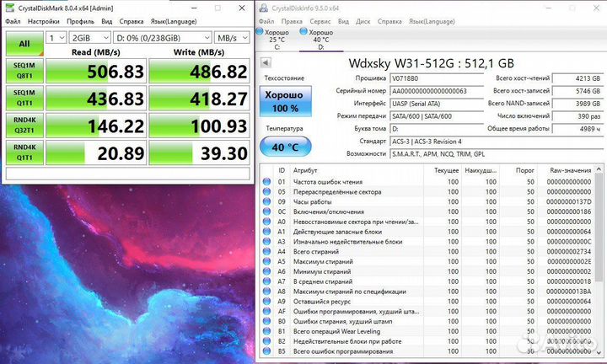Click the total host writes value 5746 GB
The image size is (607, 364).
pyautogui.click(x=577, y=91)
